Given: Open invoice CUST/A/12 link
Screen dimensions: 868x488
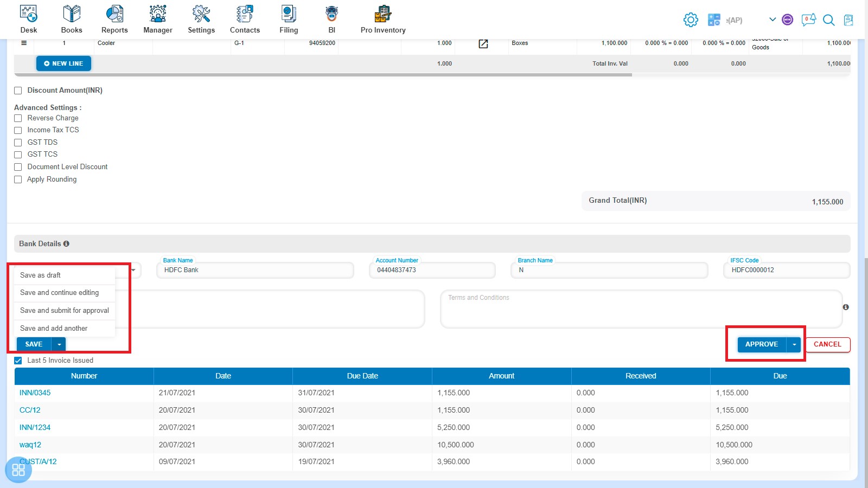Looking at the screenshot, I should point(38,462).
